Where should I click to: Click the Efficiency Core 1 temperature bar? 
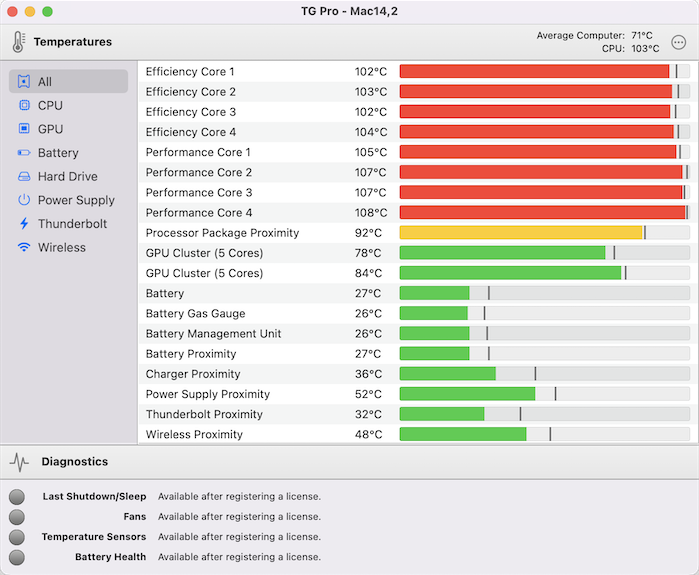coord(545,71)
